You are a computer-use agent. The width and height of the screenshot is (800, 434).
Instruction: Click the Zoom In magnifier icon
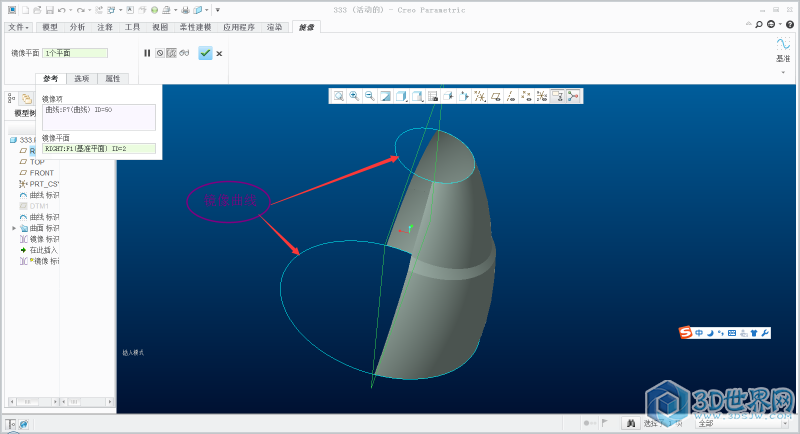[354, 96]
